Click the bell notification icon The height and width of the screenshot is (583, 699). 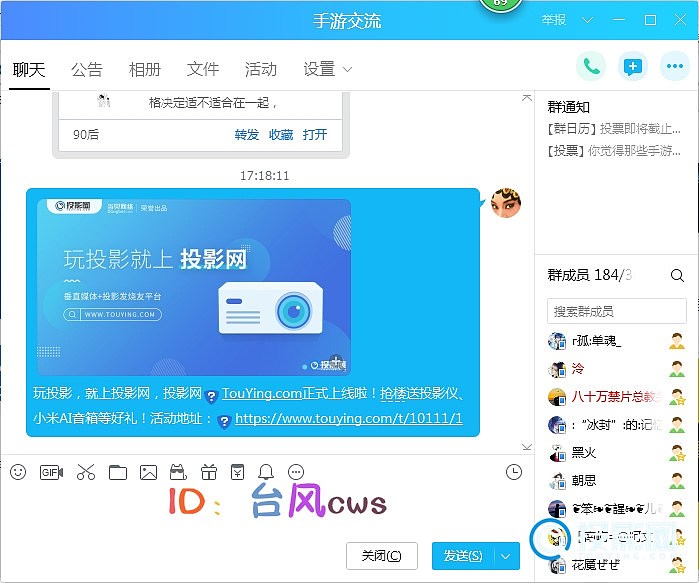tap(266, 472)
